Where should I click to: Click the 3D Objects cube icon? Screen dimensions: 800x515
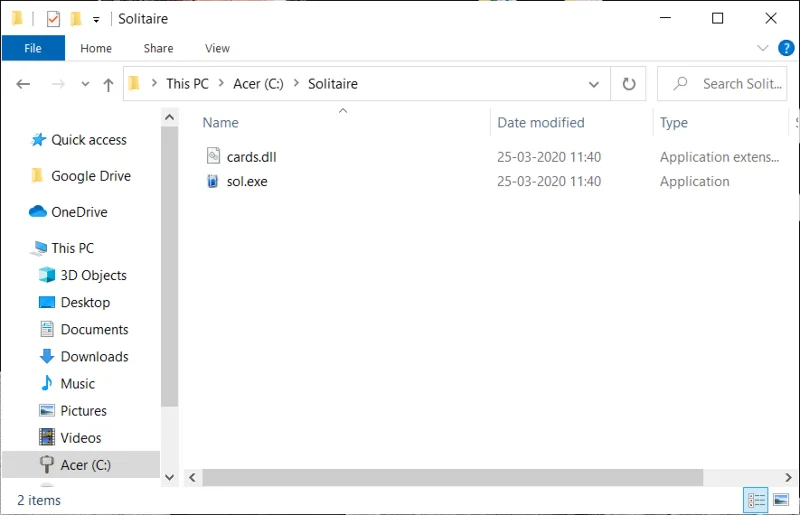(47, 275)
